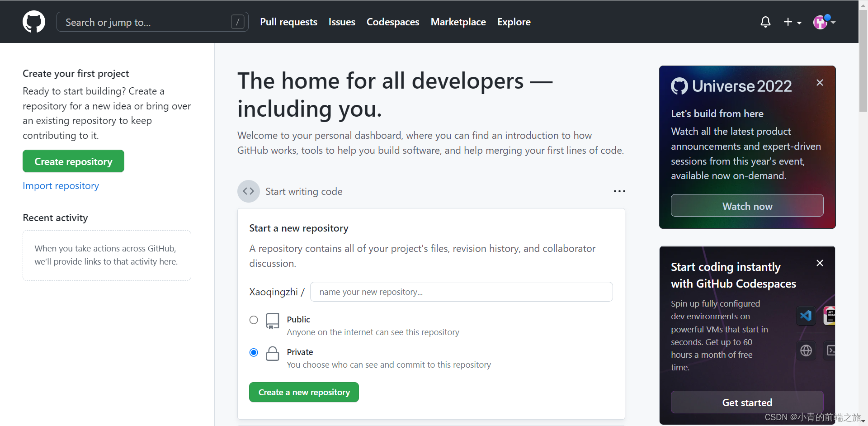Open notifications bell icon

[765, 22]
